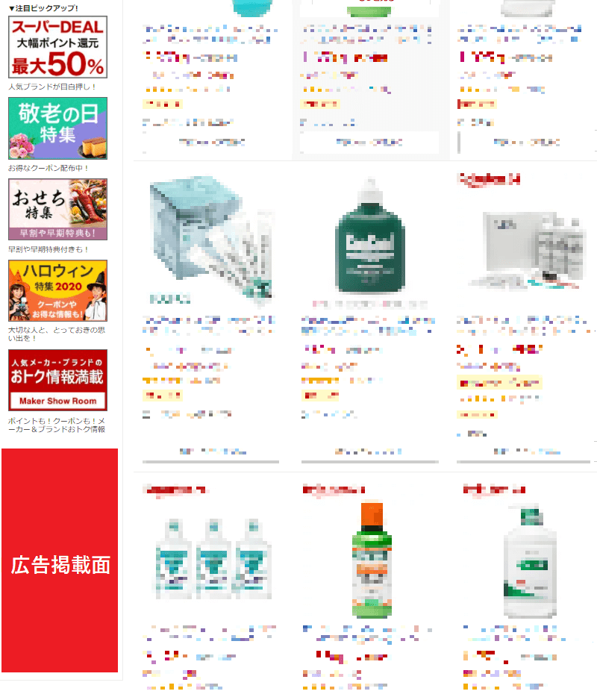Screen dimensions: 597x700
Task: Open the おせち特集 banner
Action: point(57,210)
